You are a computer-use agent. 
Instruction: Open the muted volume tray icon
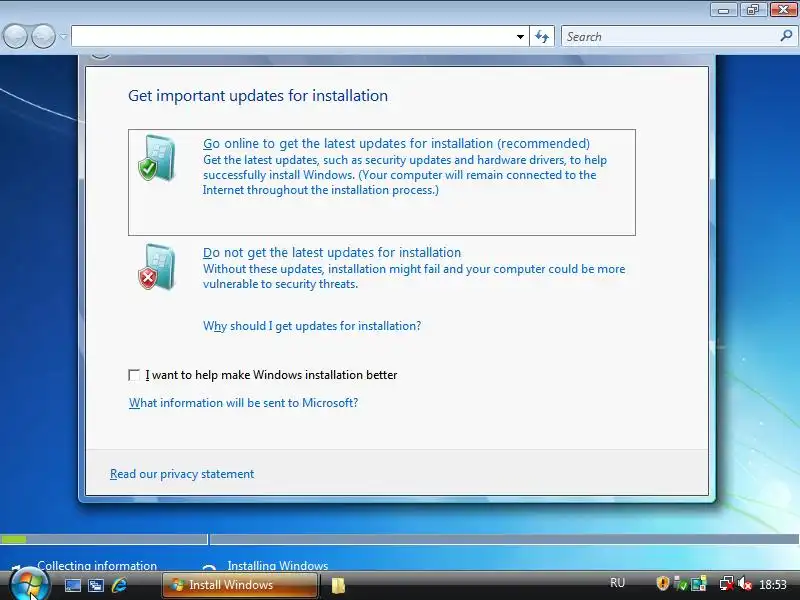[x=745, y=584]
